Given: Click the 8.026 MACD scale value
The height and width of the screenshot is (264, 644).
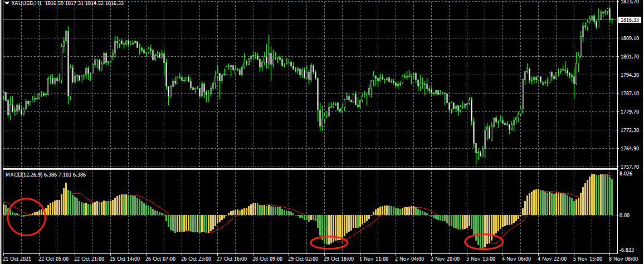Looking at the screenshot, I should (626, 174).
